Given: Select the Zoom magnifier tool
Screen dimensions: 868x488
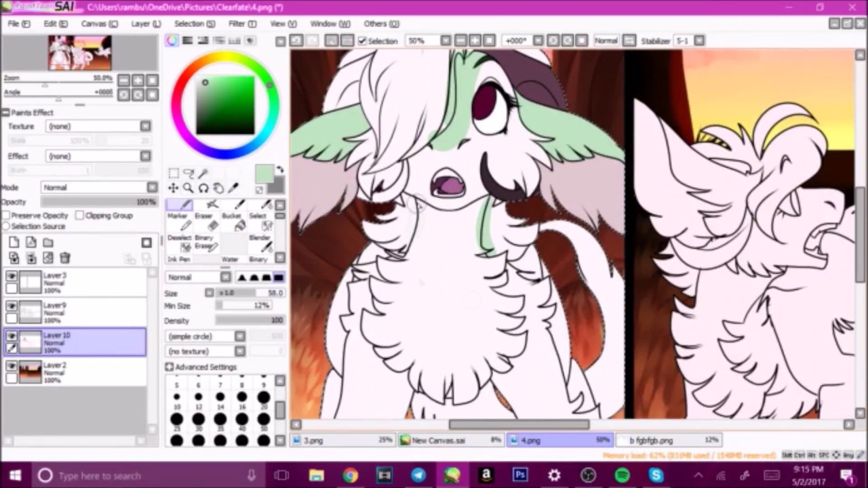Looking at the screenshot, I should click(x=188, y=188).
